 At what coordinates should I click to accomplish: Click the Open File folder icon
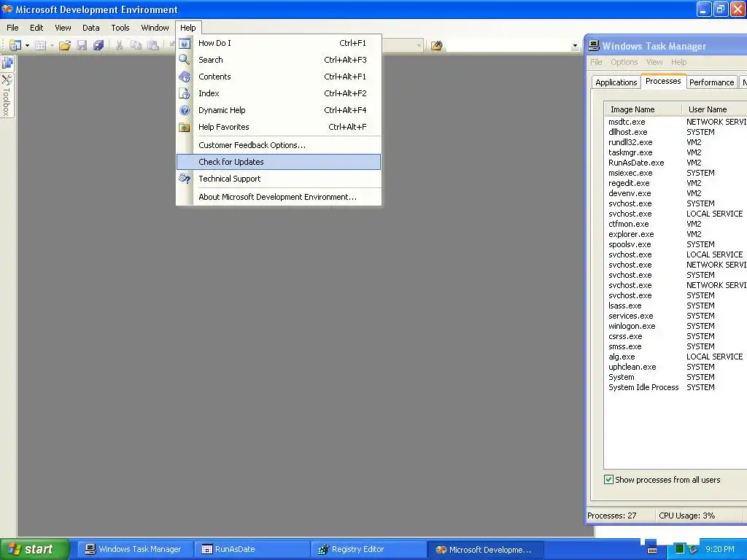65,45
